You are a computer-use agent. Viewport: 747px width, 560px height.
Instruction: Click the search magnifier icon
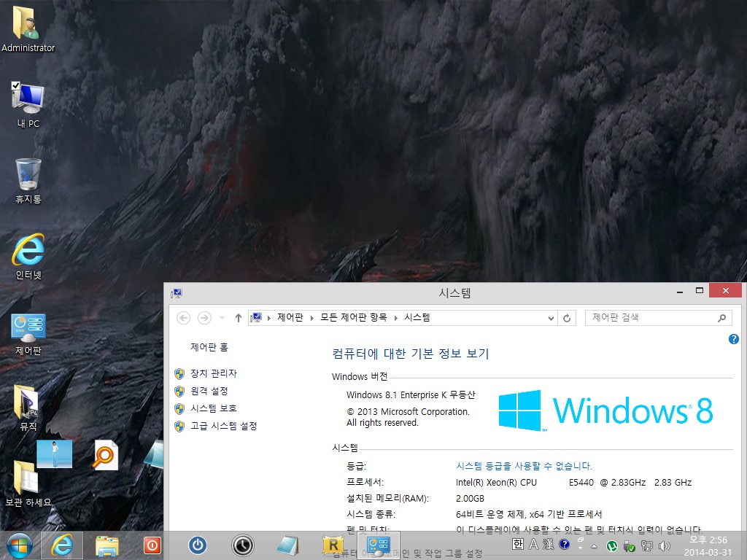click(721, 318)
